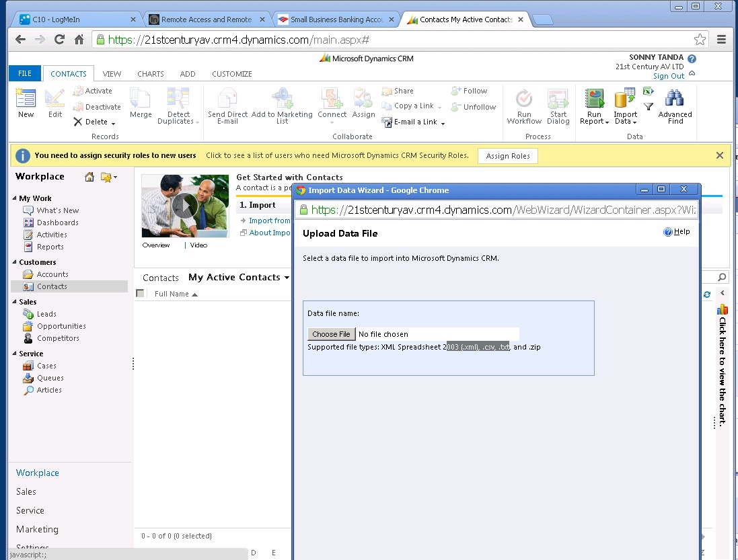Image resolution: width=738 pixels, height=560 pixels.
Task: Expand the Delete dropdown arrow
Action: point(113,123)
